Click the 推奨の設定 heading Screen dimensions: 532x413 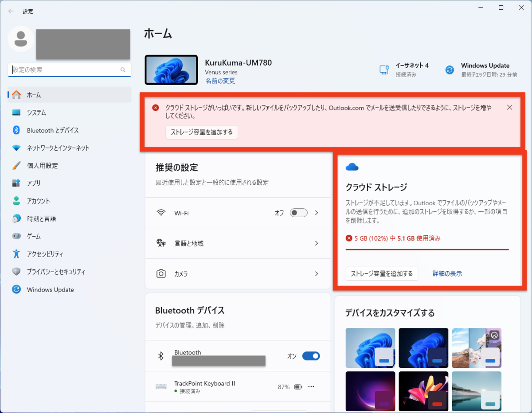point(176,168)
